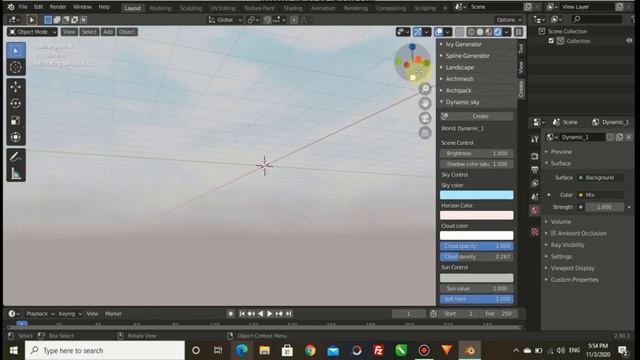Switch to rendered shading mode
Image resolution: width=640 pixels, height=360 pixels.
coord(498,32)
